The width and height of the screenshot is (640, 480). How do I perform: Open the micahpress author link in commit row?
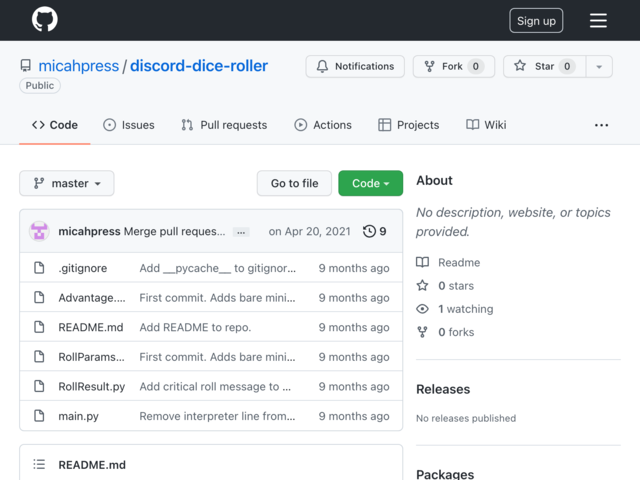pyautogui.click(x=89, y=231)
